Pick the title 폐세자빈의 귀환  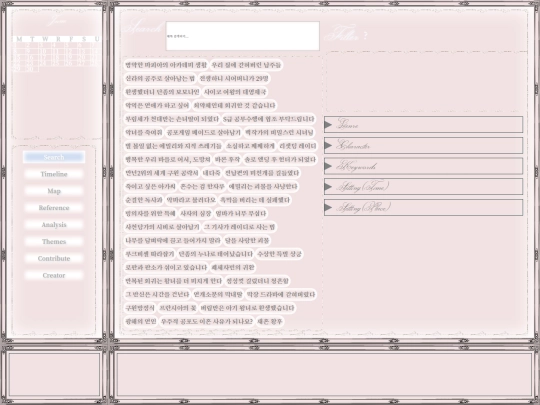(233, 267)
